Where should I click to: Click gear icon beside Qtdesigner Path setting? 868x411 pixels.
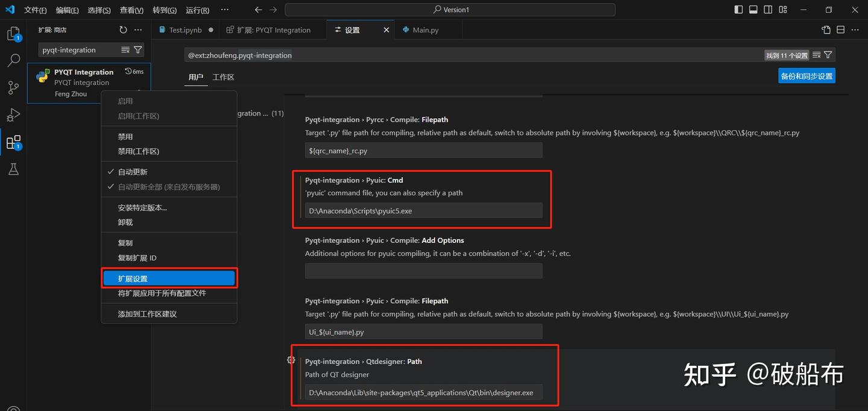[x=291, y=360]
